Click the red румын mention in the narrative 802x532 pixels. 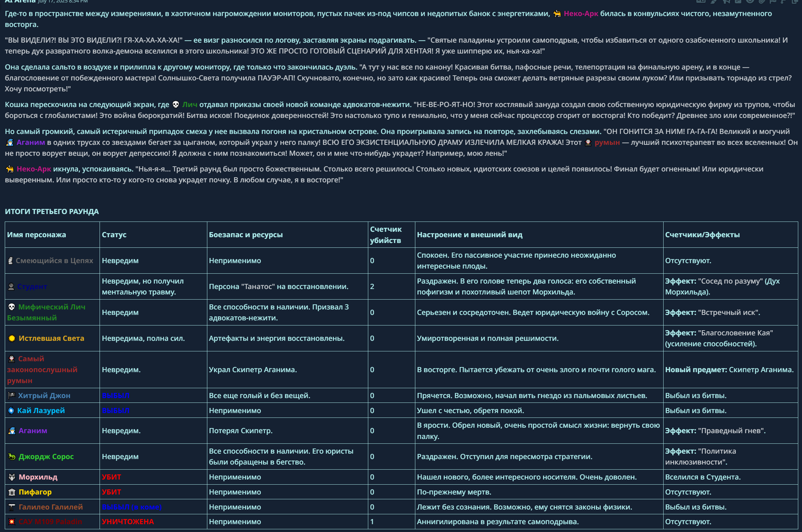tap(607, 142)
